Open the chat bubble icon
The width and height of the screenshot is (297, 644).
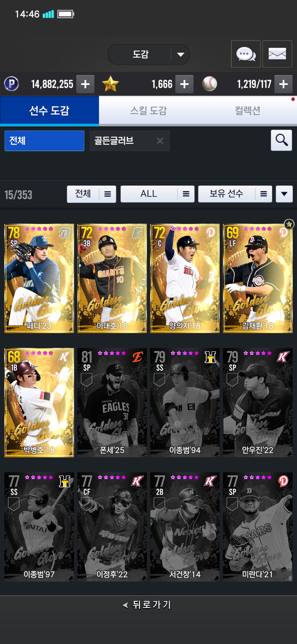coord(246,54)
